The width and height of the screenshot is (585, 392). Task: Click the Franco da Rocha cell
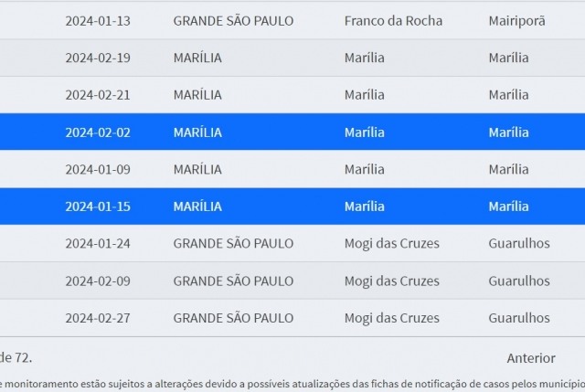(x=393, y=21)
